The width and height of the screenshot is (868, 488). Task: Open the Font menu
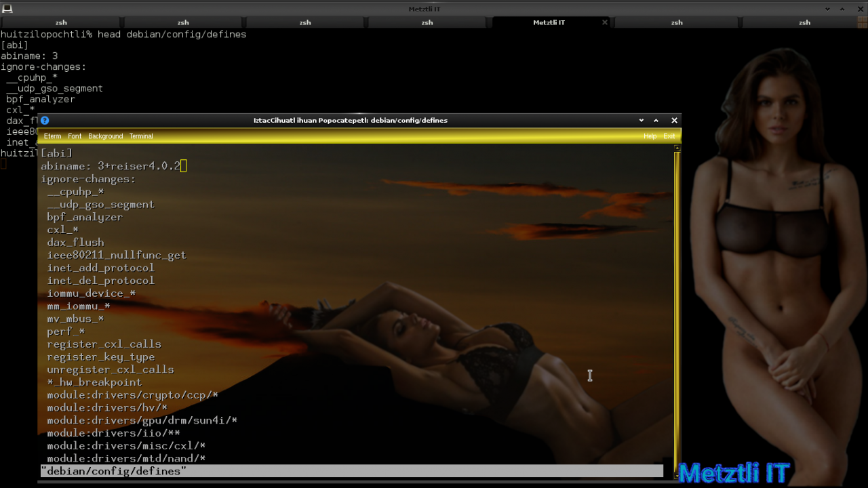75,136
